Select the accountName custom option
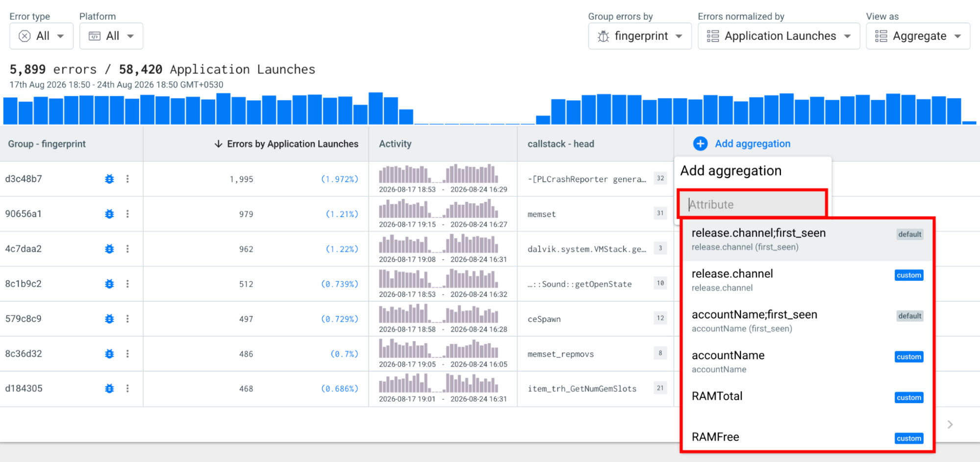 tap(807, 362)
